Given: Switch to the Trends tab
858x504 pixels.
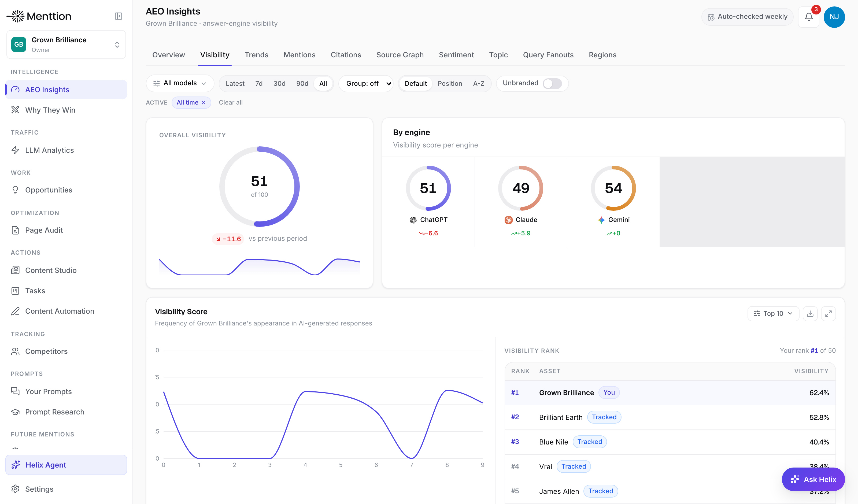Looking at the screenshot, I should [256, 55].
